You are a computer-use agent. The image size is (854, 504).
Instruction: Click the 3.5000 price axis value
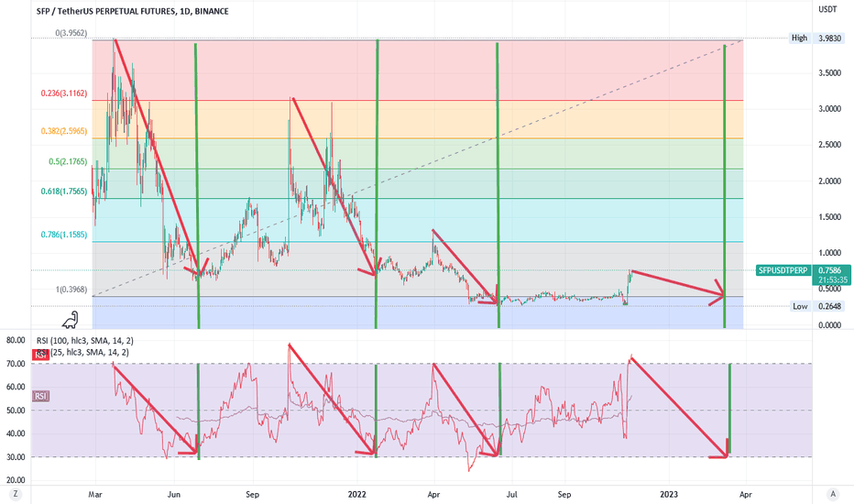pos(830,73)
